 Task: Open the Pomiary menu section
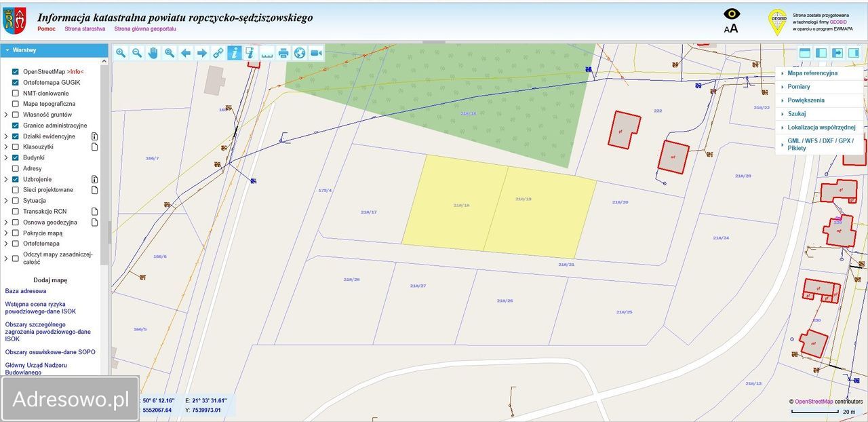[819, 87]
